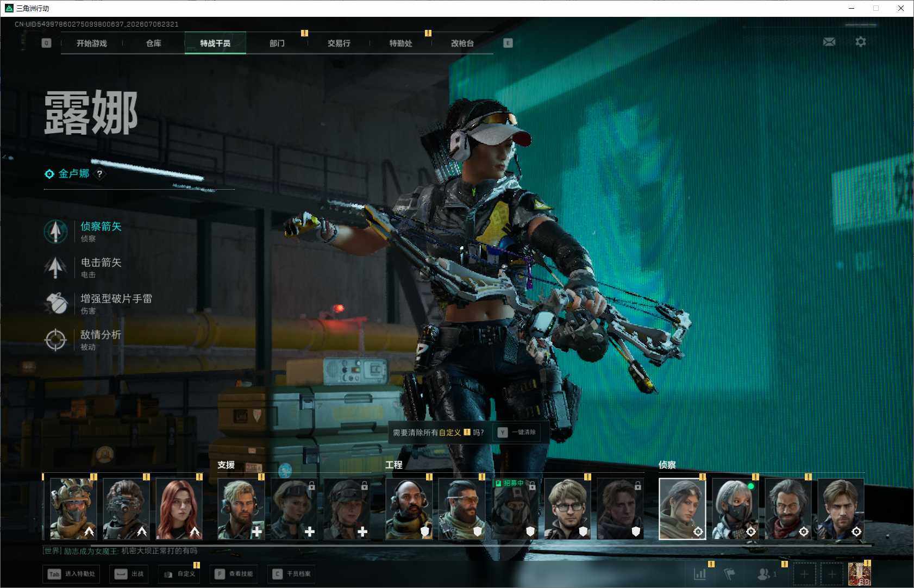This screenshot has height=588, width=914.
Task: Select the locked dark-haired engineer portrait
Action: tap(620, 509)
